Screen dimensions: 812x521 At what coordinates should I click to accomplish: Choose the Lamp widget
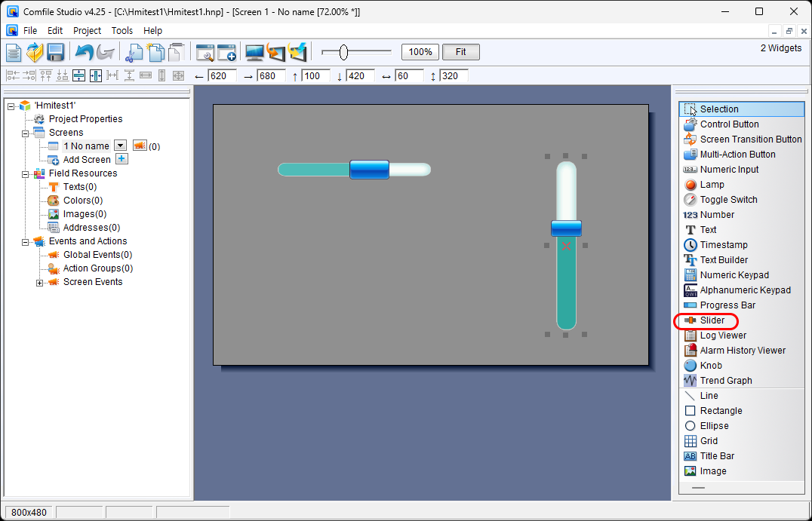coord(712,185)
